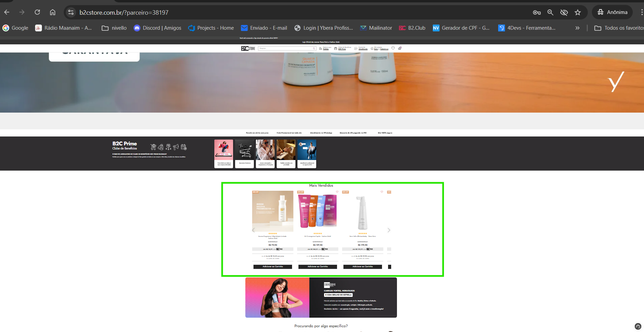Open the Escova Progressiva product image
This screenshot has width=644, height=332.
(273, 211)
